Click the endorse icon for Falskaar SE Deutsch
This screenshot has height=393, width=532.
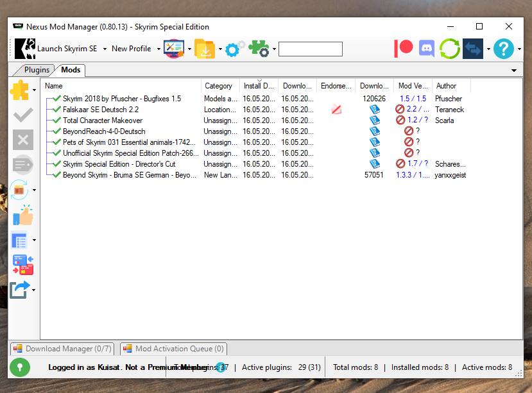point(336,110)
